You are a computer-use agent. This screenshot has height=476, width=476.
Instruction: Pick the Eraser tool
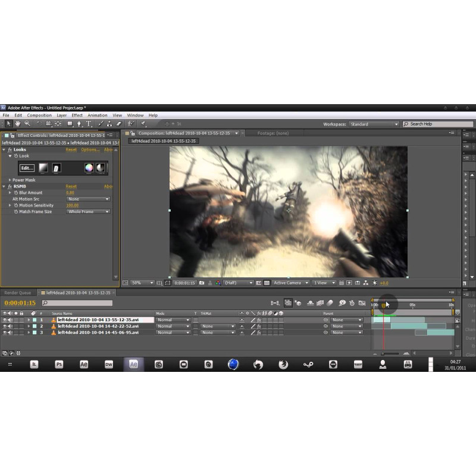(x=118, y=124)
